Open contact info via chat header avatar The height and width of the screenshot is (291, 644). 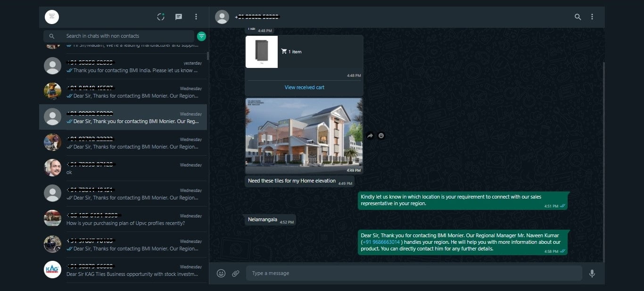pos(222,17)
